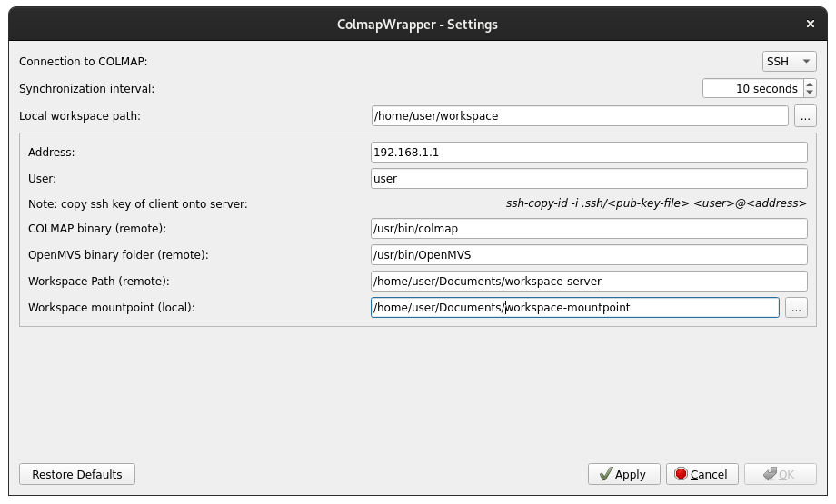Close the Settings window

point(811,25)
